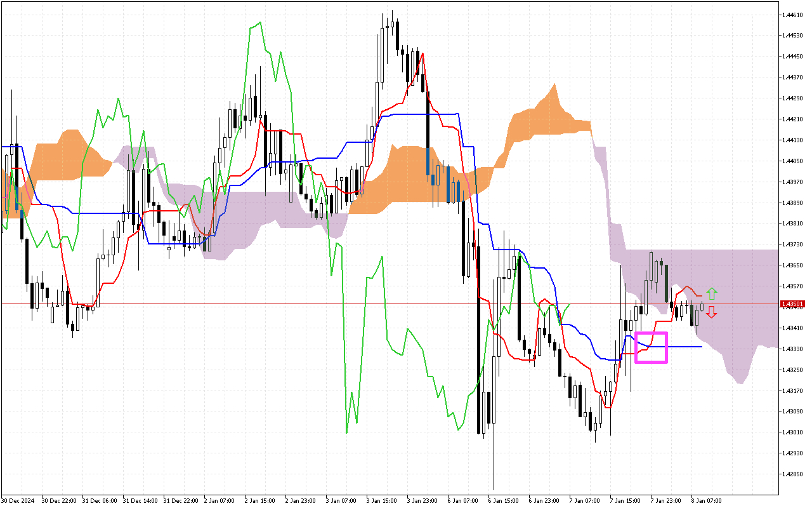The height and width of the screenshot is (508, 812).
Task: Click the 1.44530 price axis label
Action: (793, 36)
